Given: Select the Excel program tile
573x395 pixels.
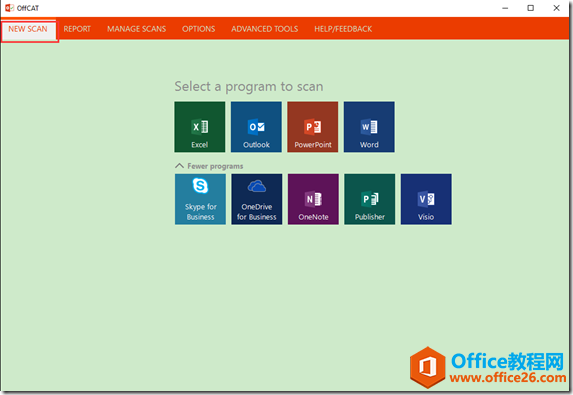Looking at the screenshot, I should [200, 127].
